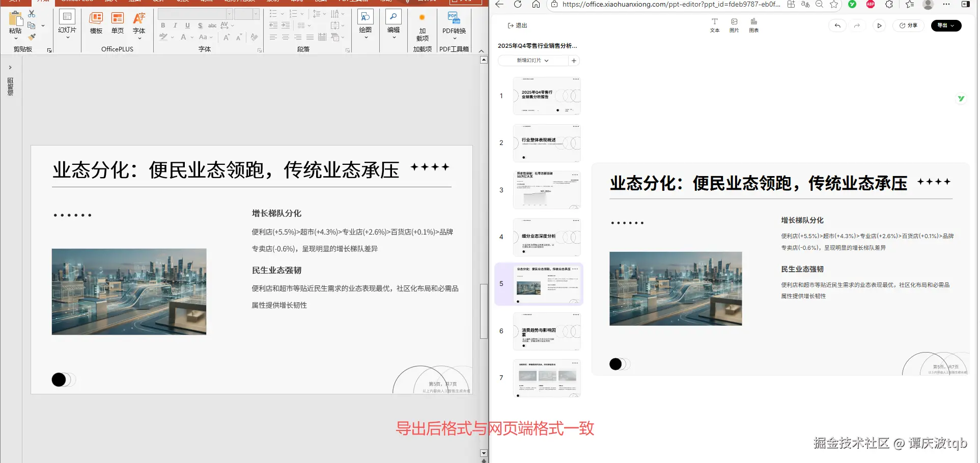Click the 加载项 add-ins icon
The height and width of the screenshot is (463, 980).
click(x=422, y=17)
